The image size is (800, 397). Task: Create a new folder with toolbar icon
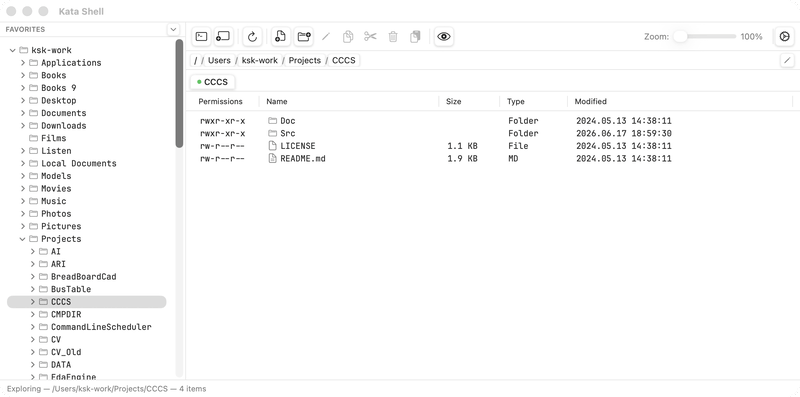click(x=304, y=36)
